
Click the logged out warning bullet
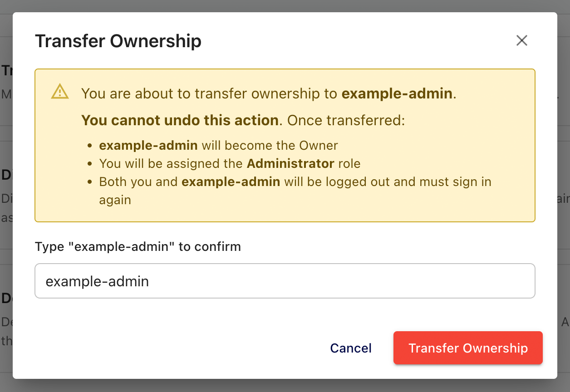[295, 181]
